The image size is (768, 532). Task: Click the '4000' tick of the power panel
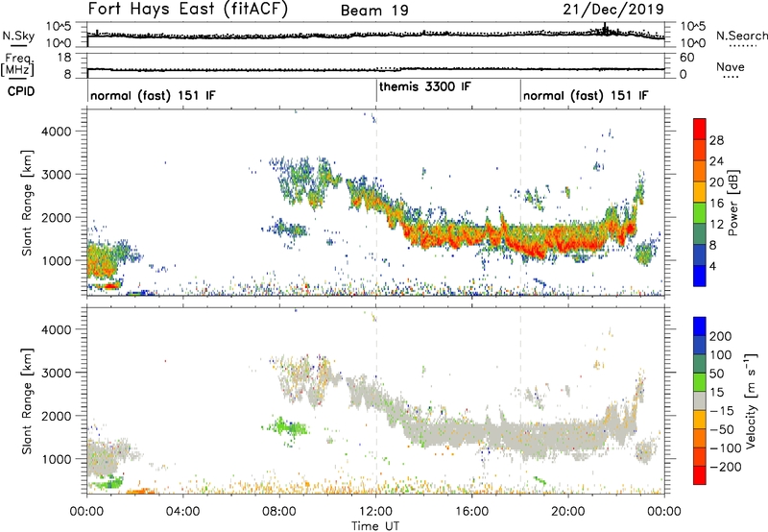57,132
